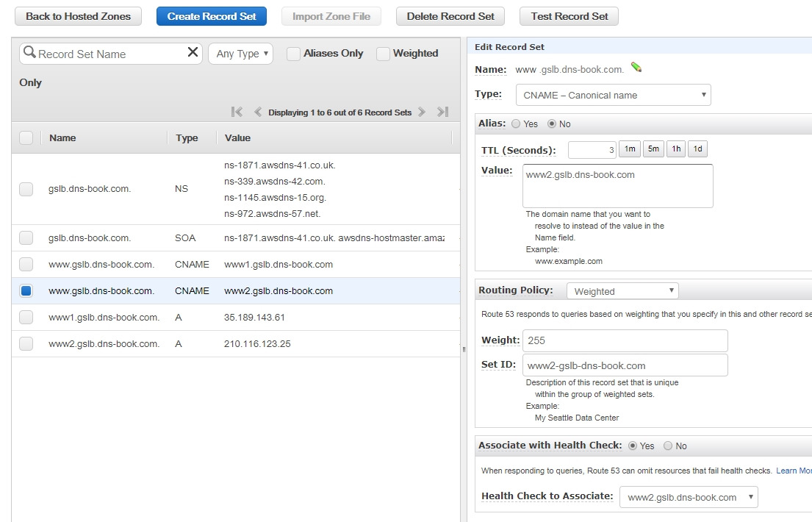Sort records by the Name column header
The image size is (812, 522).
tap(62, 137)
